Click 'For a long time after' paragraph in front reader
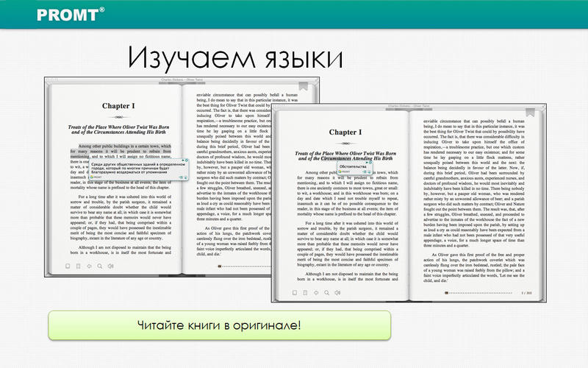This screenshot has height=368, width=588. 348,244
